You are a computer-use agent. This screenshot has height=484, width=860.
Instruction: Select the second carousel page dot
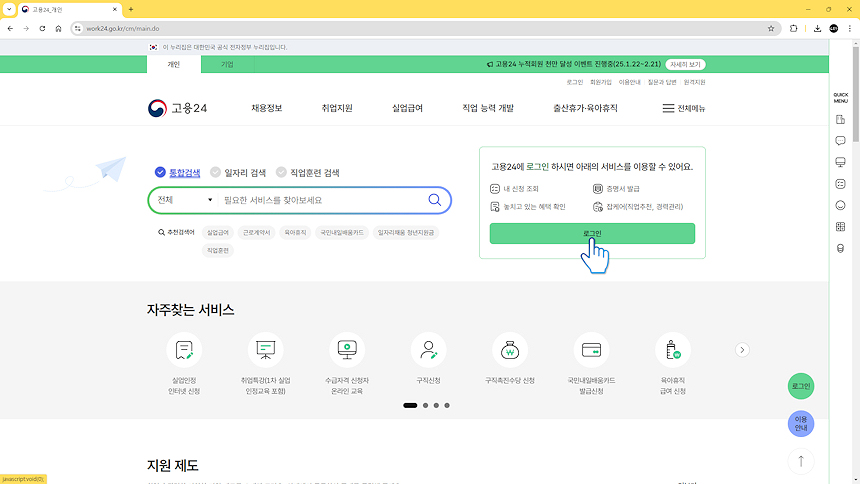pyautogui.click(x=426, y=406)
